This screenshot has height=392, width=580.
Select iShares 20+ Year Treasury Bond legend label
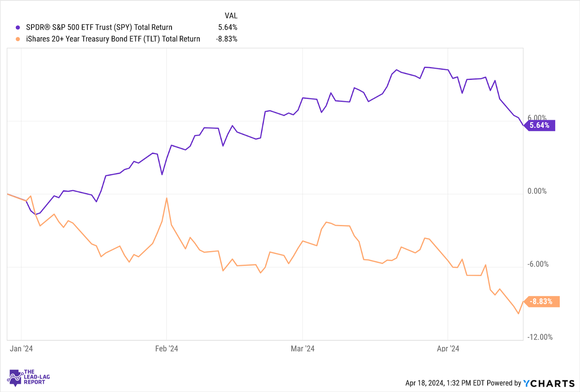tap(113, 39)
